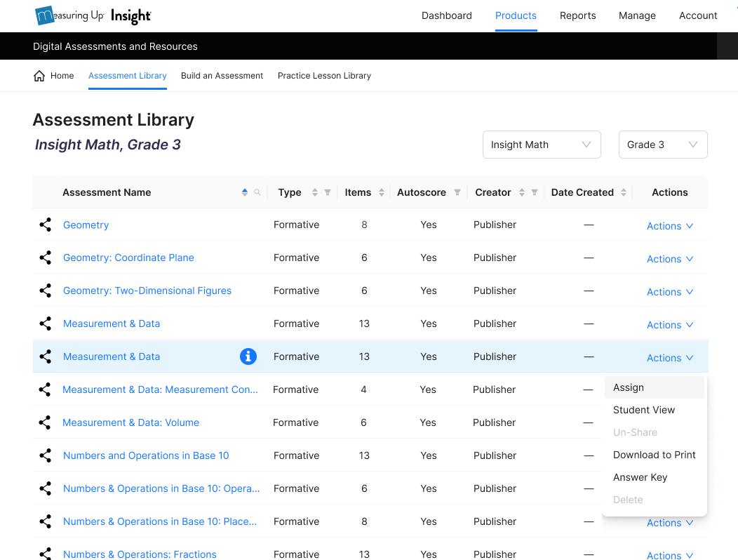Screen dimensions: 738x560
Task: Click Items value 8 in Geometry row
Action: pyautogui.click(x=364, y=225)
